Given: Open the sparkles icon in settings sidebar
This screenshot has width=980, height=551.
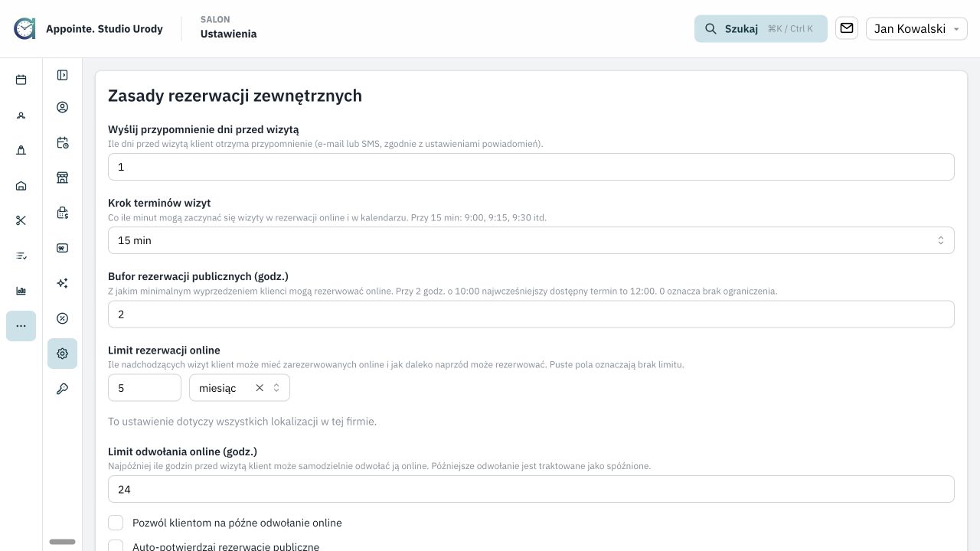Looking at the screenshot, I should 62,283.
